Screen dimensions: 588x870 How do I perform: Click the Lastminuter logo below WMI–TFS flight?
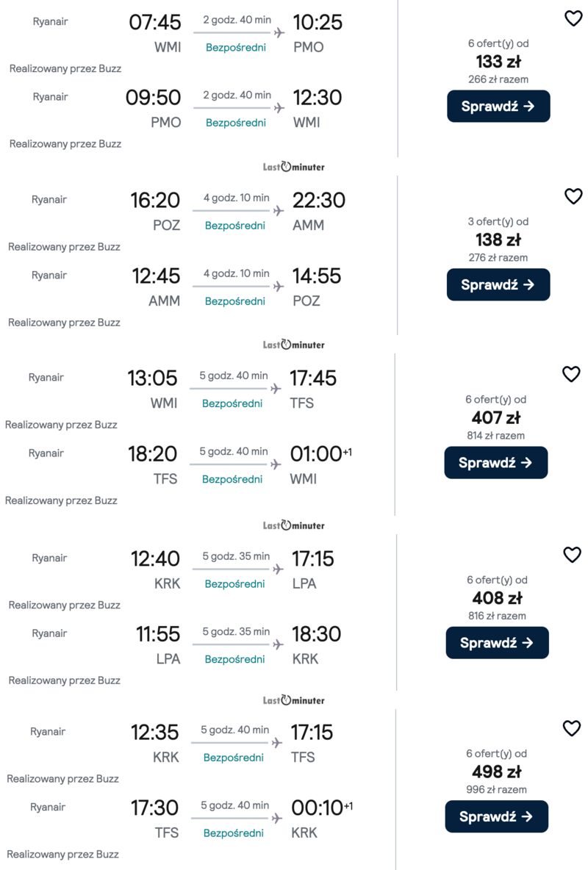tap(294, 525)
